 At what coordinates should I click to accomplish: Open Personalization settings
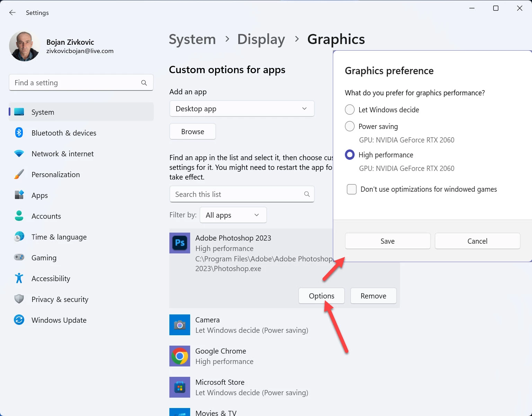click(81, 174)
